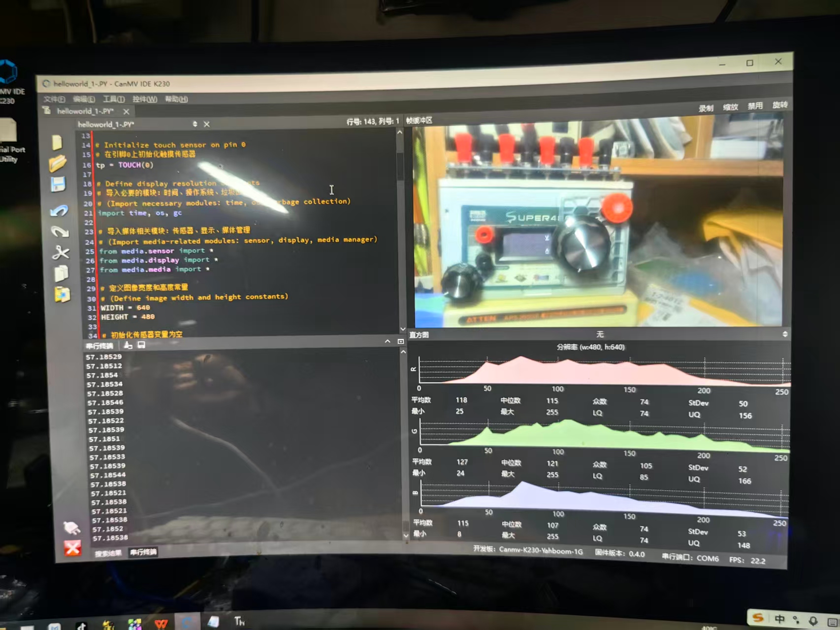This screenshot has height=630, width=840.
Task: Click code line from media.sensor import *
Action: pyautogui.click(x=156, y=251)
